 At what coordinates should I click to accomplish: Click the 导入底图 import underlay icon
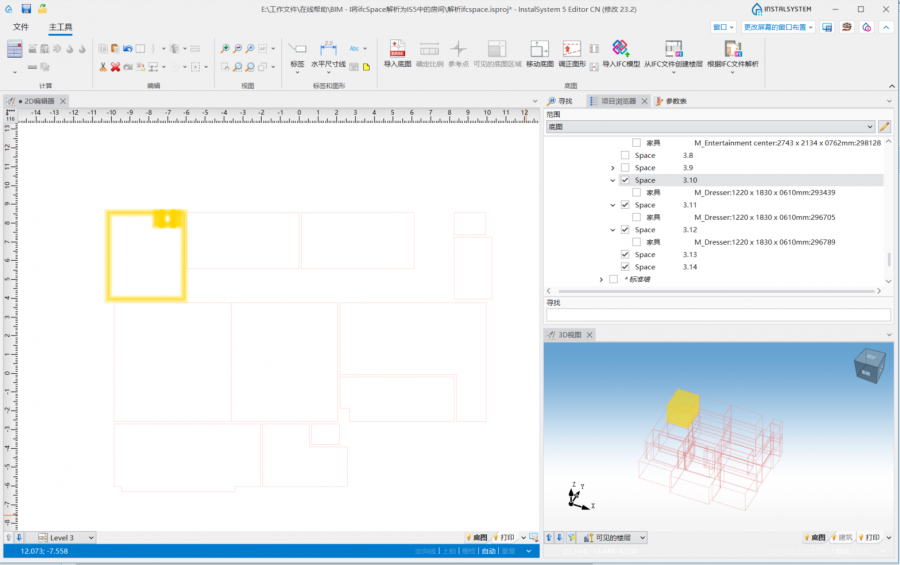click(397, 49)
